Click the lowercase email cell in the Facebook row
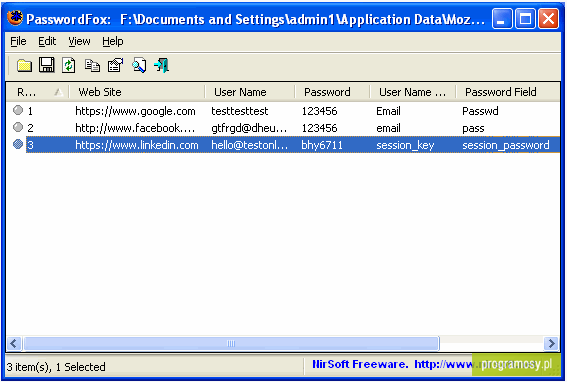The height and width of the screenshot is (382, 567). point(388,128)
